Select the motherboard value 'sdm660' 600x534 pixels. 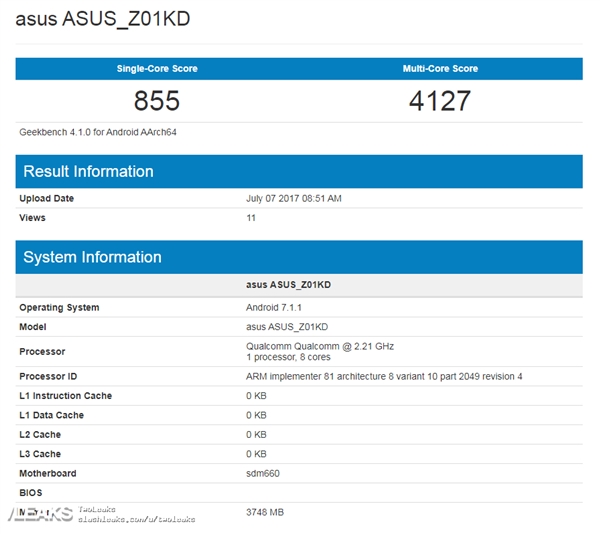click(x=262, y=474)
